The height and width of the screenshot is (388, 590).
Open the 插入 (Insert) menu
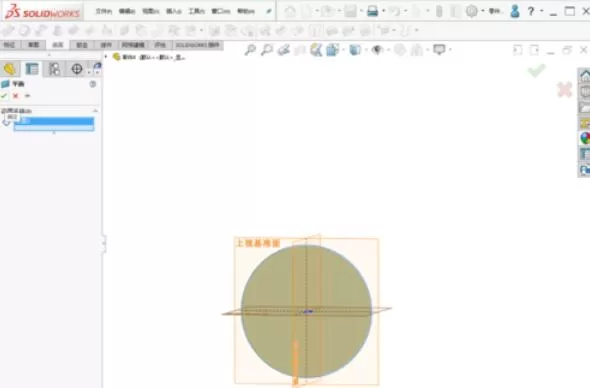pyautogui.click(x=174, y=11)
